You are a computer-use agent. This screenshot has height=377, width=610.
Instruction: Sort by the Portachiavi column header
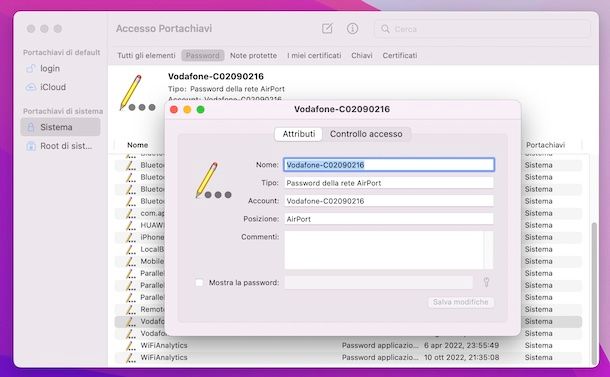pyautogui.click(x=545, y=145)
